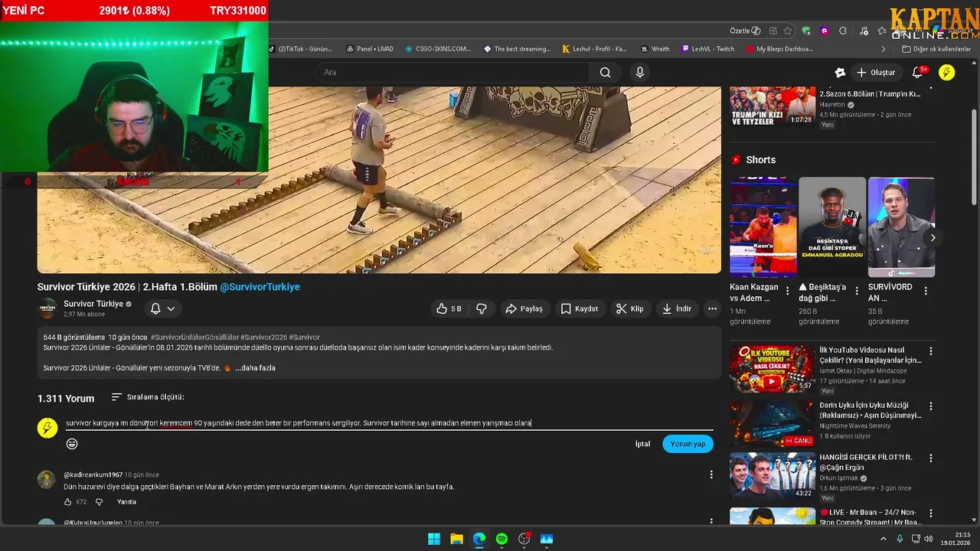The height and width of the screenshot is (551, 980).
Task: Submit comment with Yorum yap button
Action: point(688,444)
